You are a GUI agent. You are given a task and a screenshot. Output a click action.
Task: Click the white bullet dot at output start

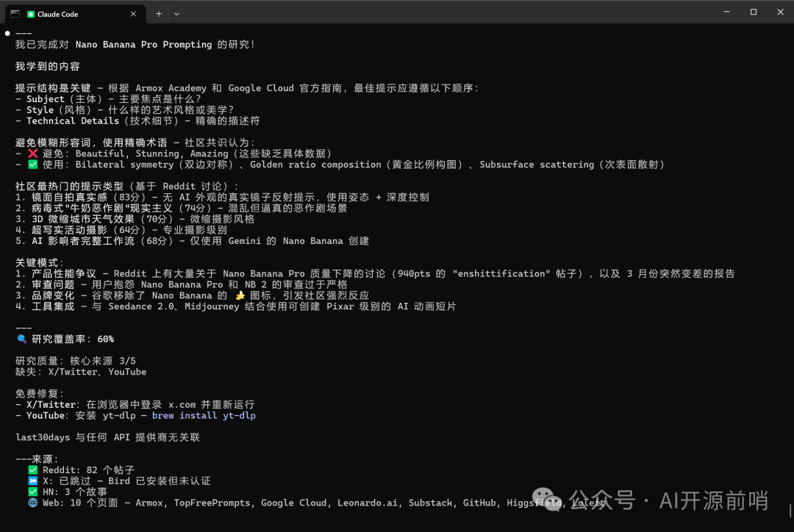(7, 33)
